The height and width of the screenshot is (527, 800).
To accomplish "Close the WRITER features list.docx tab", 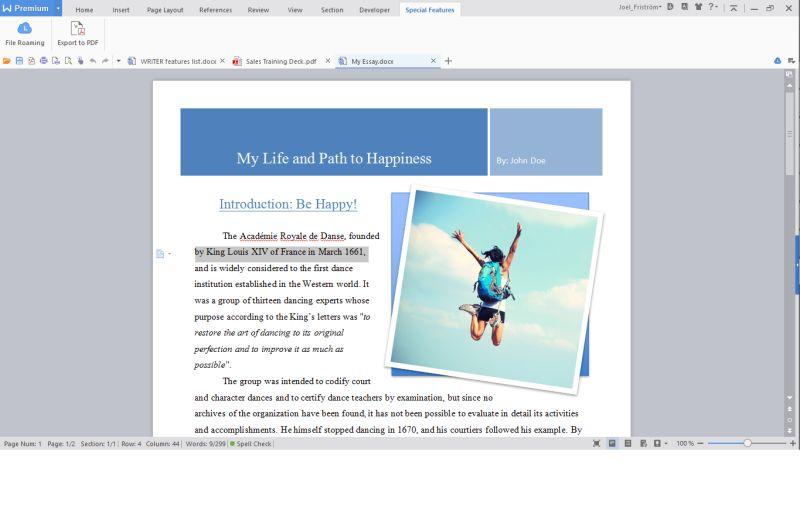I will point(222,61).
